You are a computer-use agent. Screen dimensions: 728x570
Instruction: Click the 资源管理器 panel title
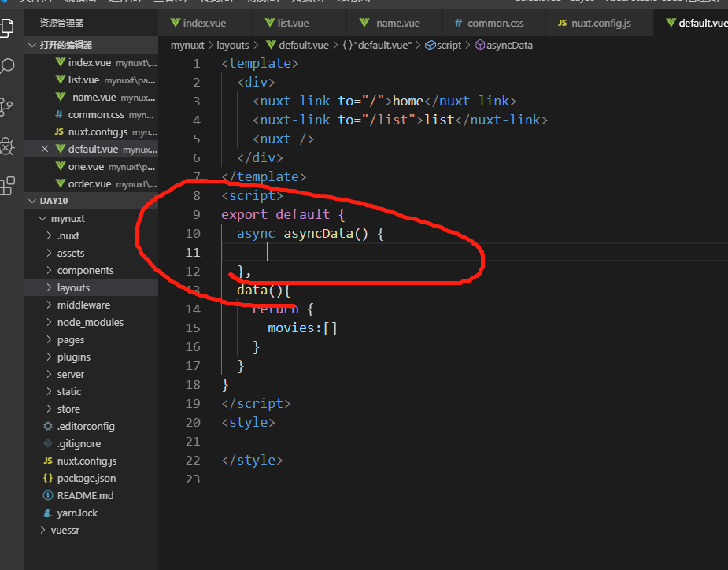point(61,22)
